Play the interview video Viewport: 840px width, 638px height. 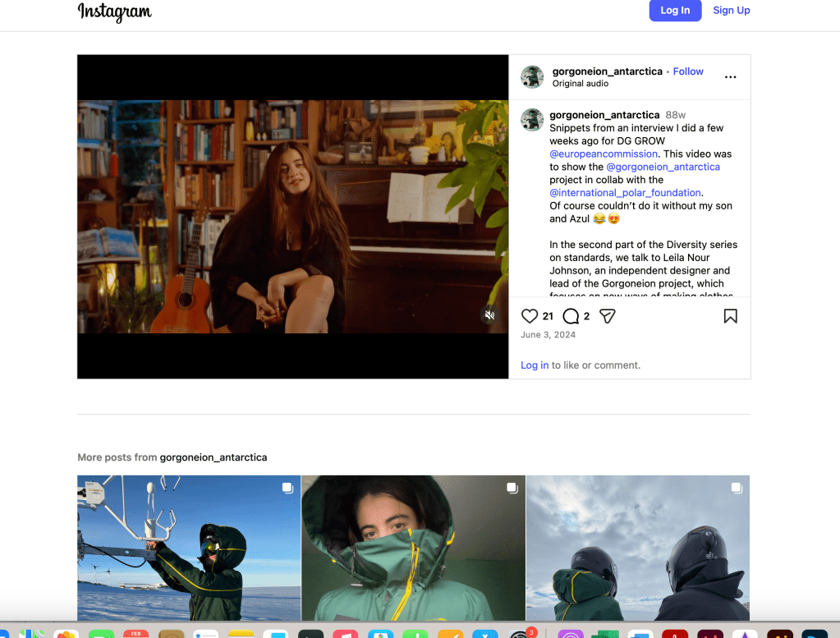click(293, 217)
